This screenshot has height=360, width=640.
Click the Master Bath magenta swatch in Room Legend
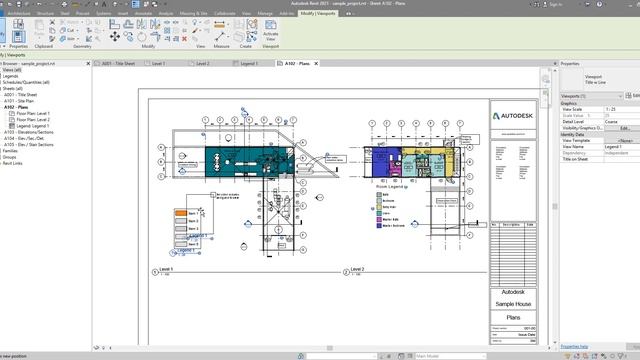(x=379, y=219)
